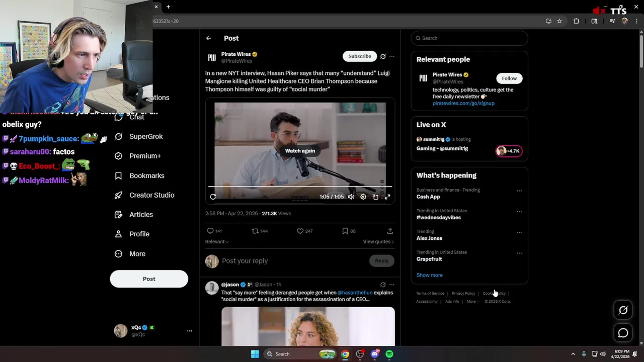Open Premium+ in sidebar
The width and height of the screenshot is (644, 362).
coord(138,156)
